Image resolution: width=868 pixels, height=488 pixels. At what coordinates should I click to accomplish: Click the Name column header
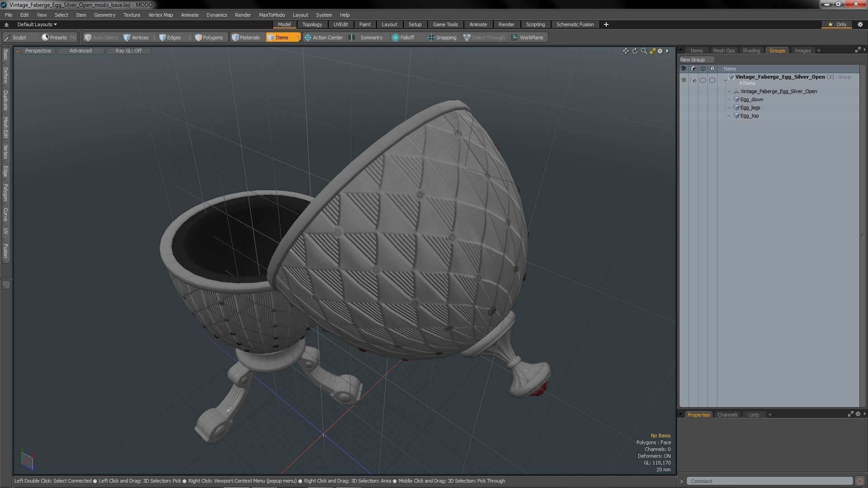point(730,69)
